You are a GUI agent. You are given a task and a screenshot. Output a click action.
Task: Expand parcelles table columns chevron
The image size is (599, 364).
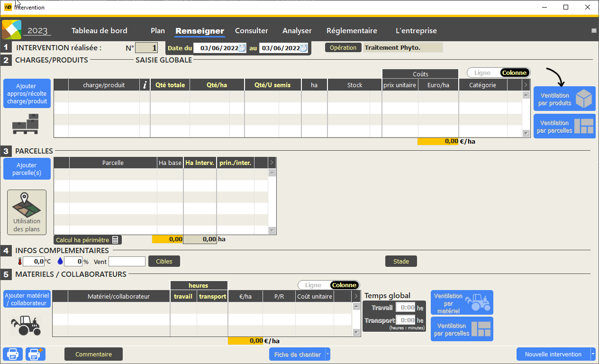point(272,163)
